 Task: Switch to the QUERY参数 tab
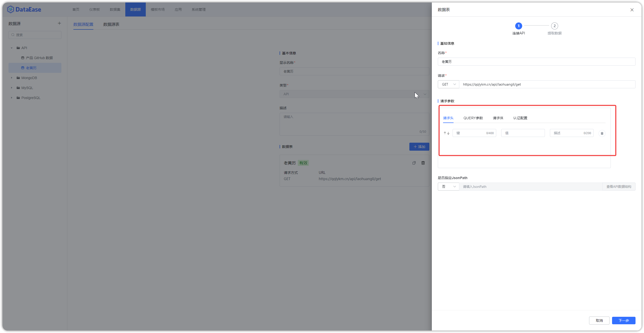473,118
